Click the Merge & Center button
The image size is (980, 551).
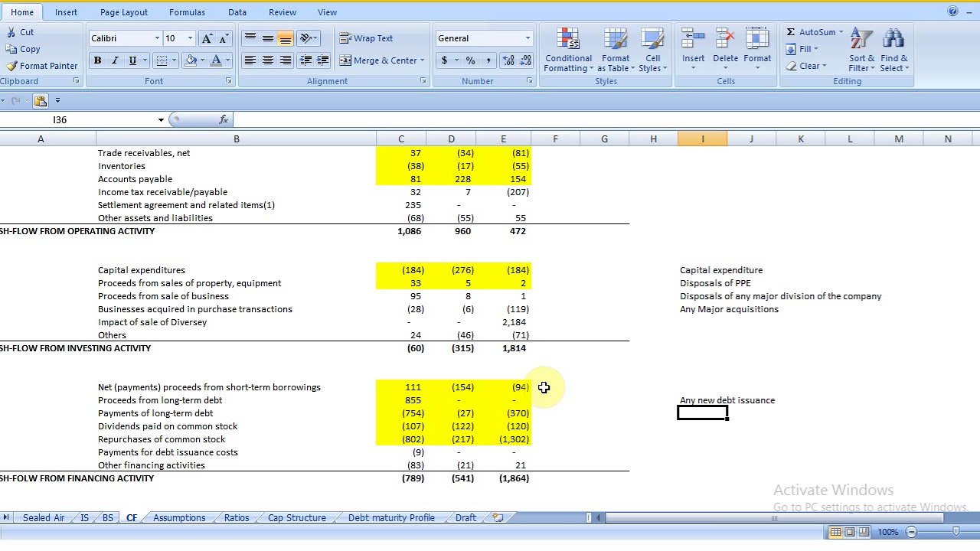(x=378, y=60)
